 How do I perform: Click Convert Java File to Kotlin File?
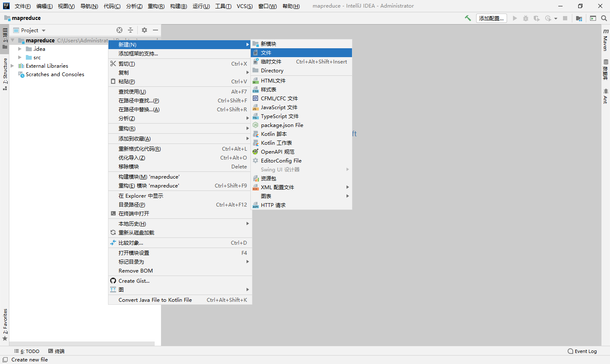coord(180,300)
